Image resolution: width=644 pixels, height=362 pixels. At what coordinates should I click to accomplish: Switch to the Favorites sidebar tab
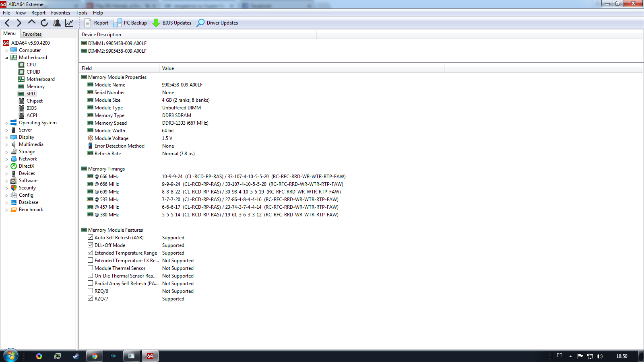(32, 34)
